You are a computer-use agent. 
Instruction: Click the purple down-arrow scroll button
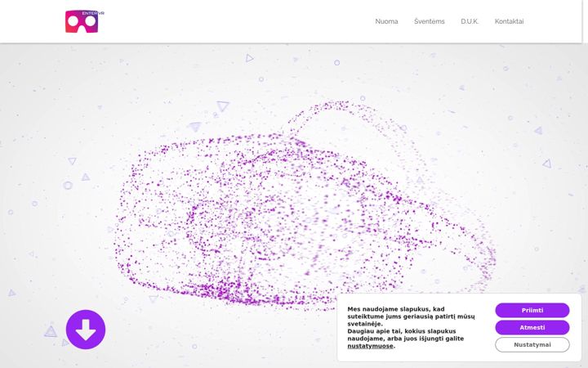click(86, 330)
